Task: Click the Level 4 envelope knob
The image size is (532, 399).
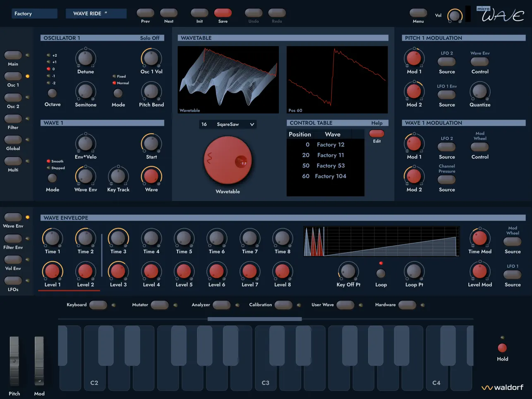Action: point(151,272)
